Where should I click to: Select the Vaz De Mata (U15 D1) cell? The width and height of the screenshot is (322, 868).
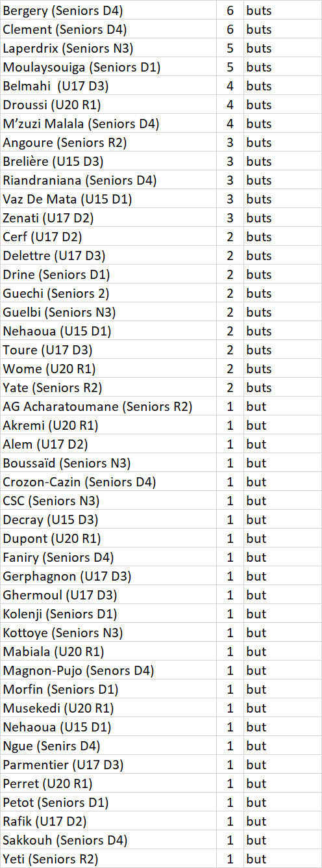(x=108, y=199)
